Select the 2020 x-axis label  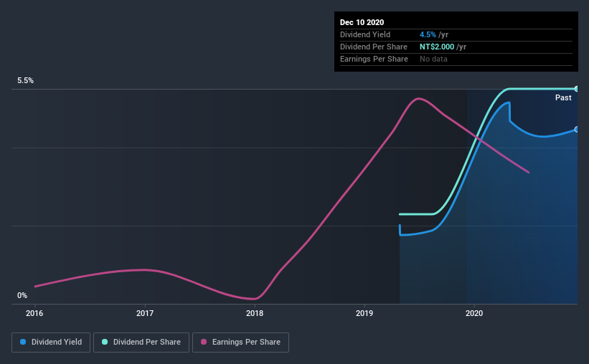(x=474, y=313)
